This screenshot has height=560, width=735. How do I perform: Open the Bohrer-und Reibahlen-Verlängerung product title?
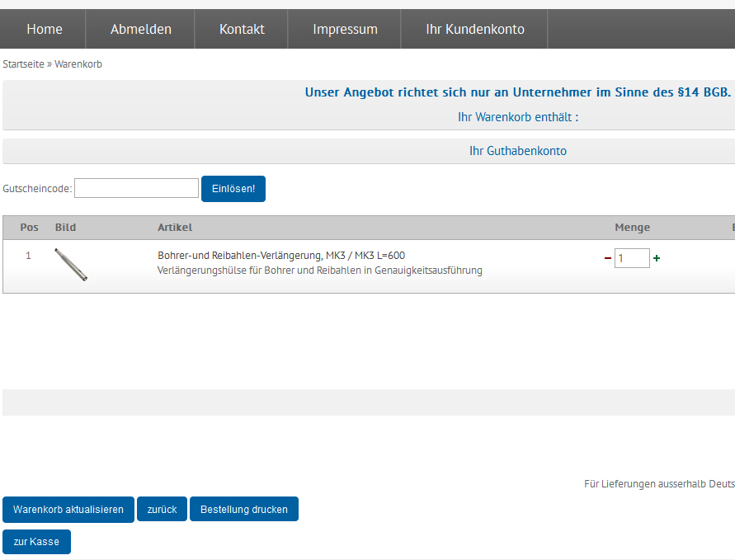tap(281, 256)
